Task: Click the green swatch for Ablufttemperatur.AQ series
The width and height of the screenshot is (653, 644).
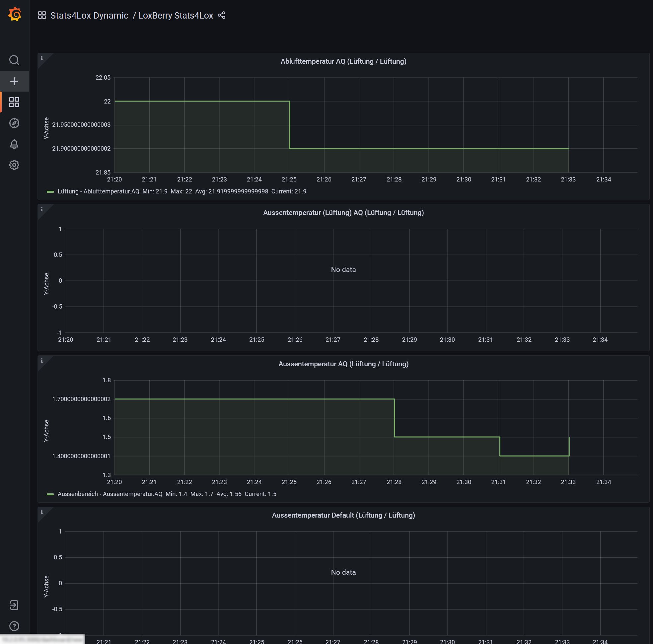Action: coord(50,192)
